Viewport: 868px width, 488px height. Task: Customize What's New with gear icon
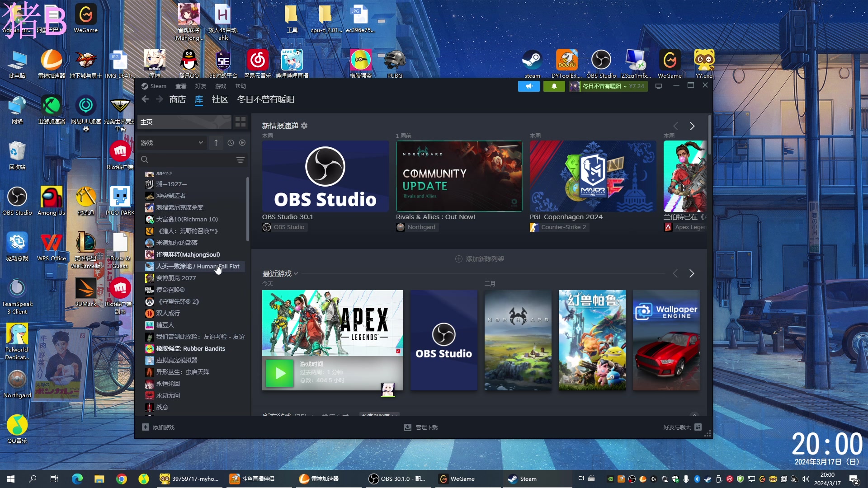tap(304, 126)
